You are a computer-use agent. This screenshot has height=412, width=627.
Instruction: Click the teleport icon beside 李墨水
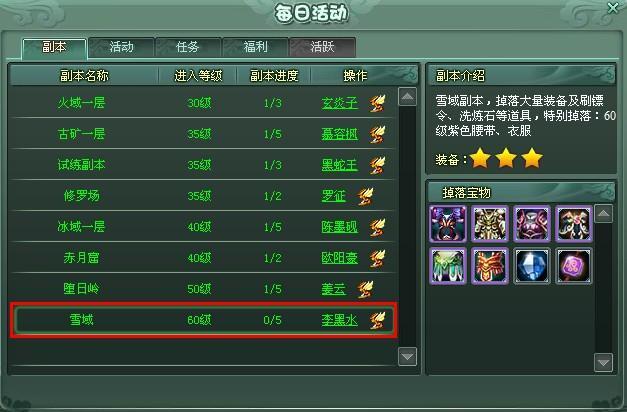tap(377, 320)
